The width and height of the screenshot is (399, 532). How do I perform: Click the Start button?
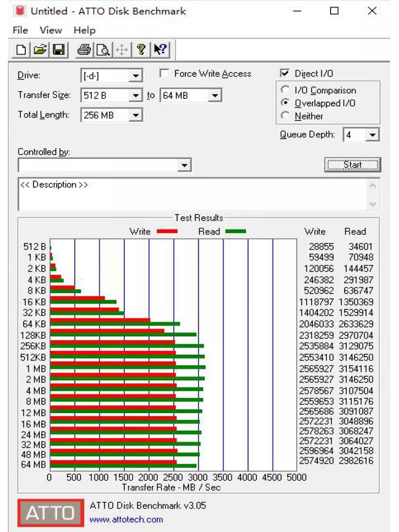tap(353, 165)
